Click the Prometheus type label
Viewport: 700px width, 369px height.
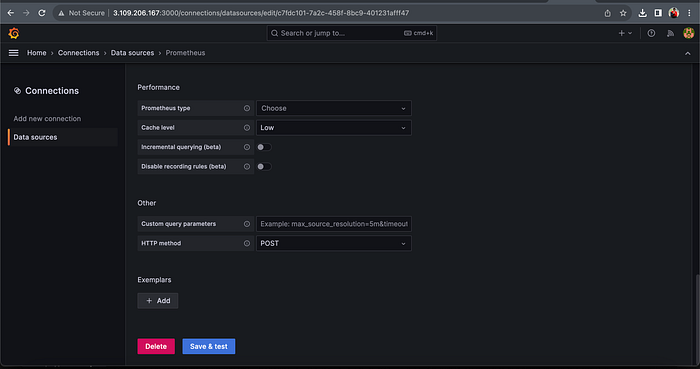click(x=166, y=108)
